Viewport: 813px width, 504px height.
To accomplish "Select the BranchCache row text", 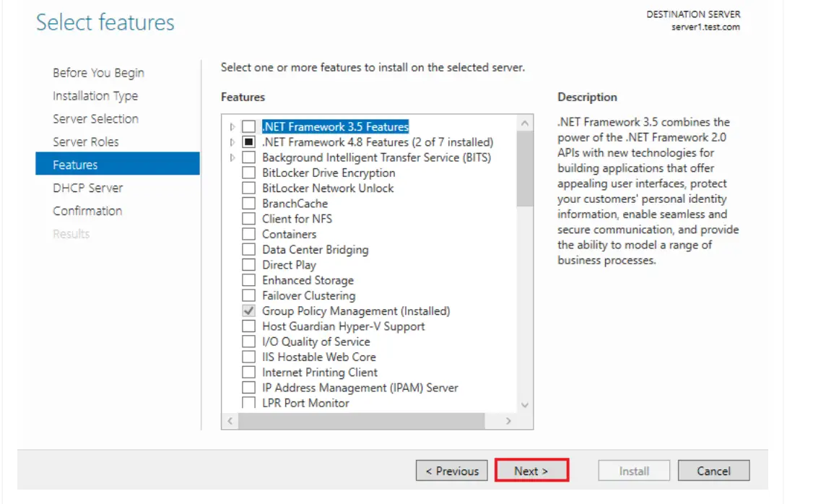I will pos(295,203).
